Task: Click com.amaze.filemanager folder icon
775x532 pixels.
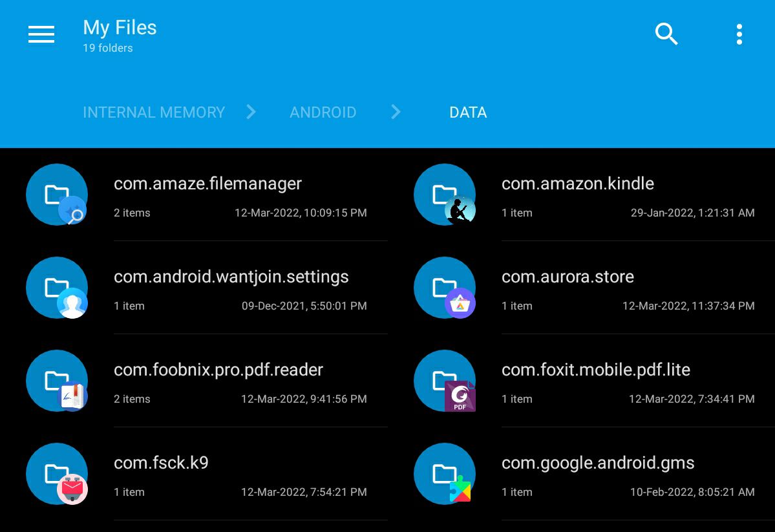Action: (57, 195)
